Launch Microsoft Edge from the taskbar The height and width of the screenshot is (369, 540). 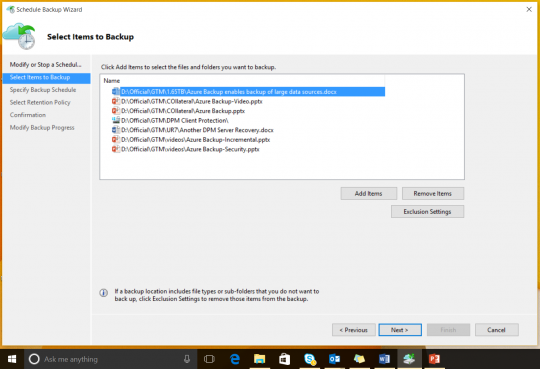[235, 359]
